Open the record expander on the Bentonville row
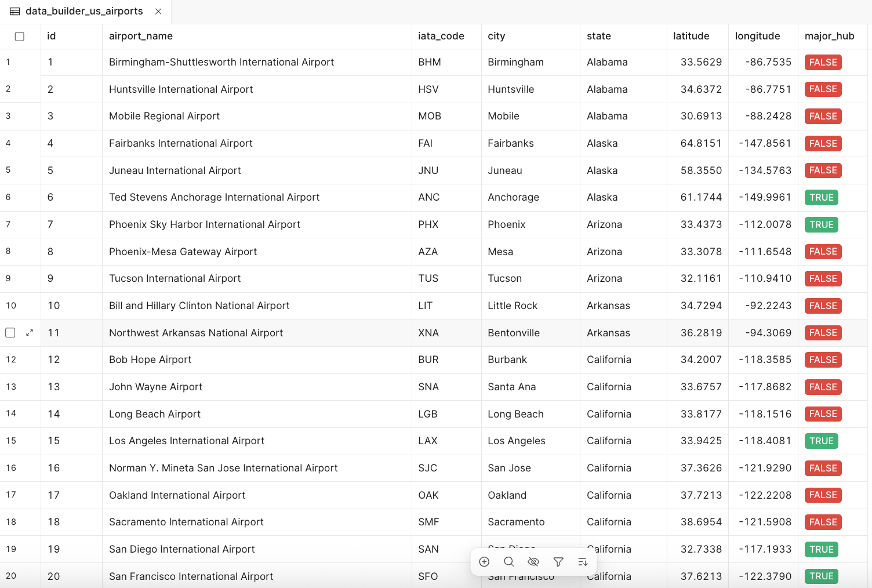The height and width of the screenshot is (588, 872). click(30, 332)
